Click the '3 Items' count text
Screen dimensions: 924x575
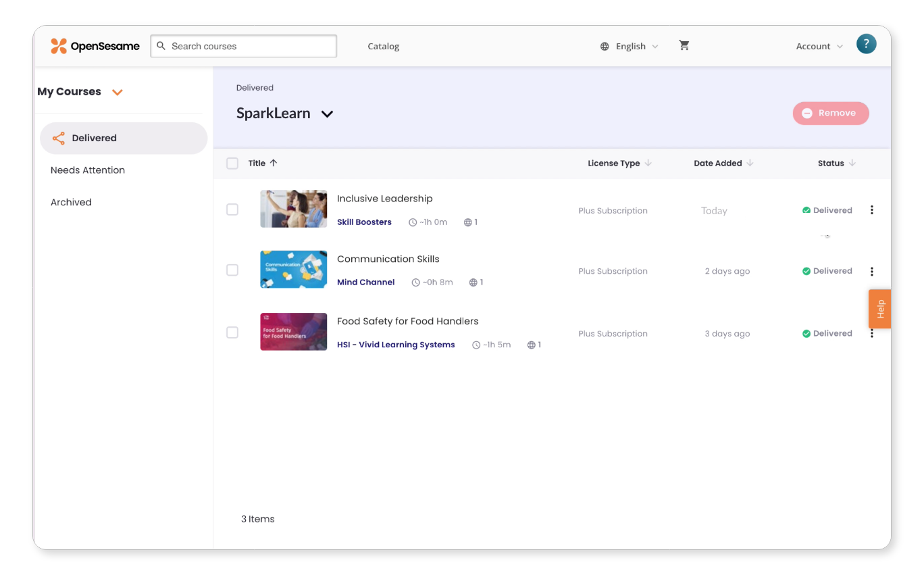coord(258,519)
